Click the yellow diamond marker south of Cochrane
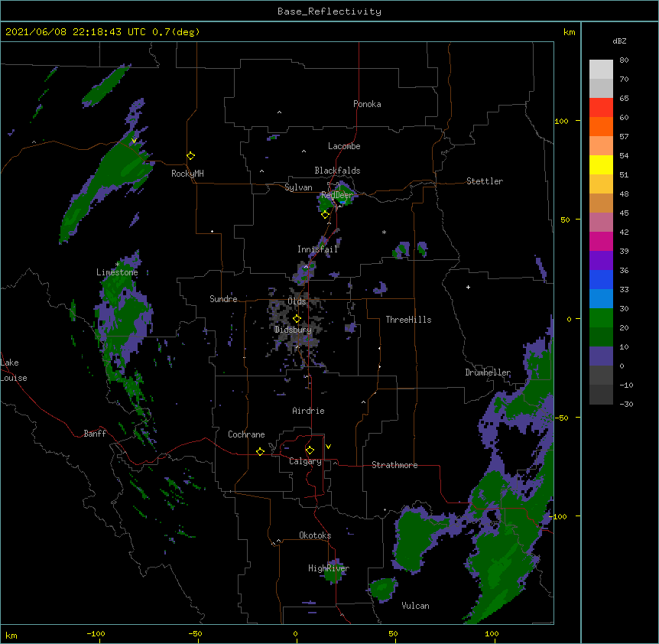 260,451
